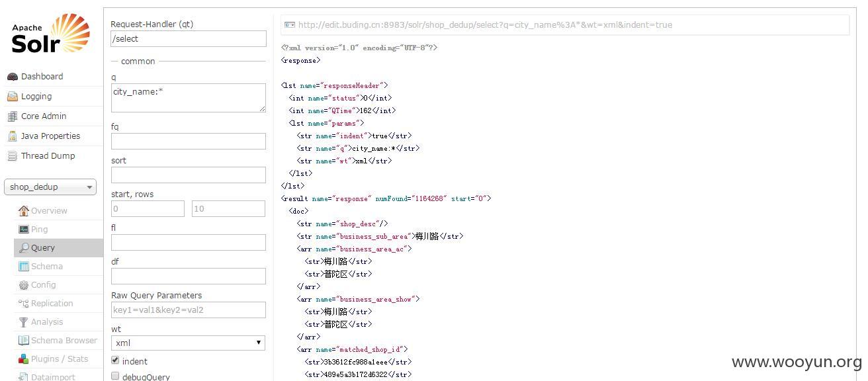Click the Config gear icon
Viewport: 868px width, 381px height.
tap(24, 285)
